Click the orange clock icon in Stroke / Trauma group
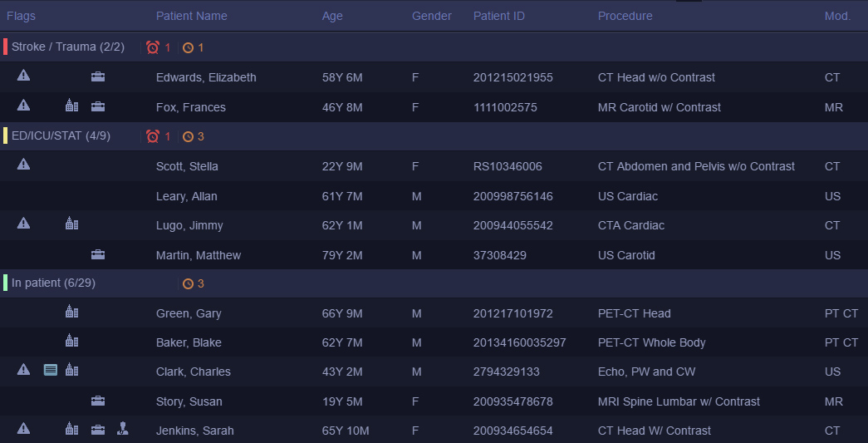This screenshot has width=868, height=443. click(189, 47)
